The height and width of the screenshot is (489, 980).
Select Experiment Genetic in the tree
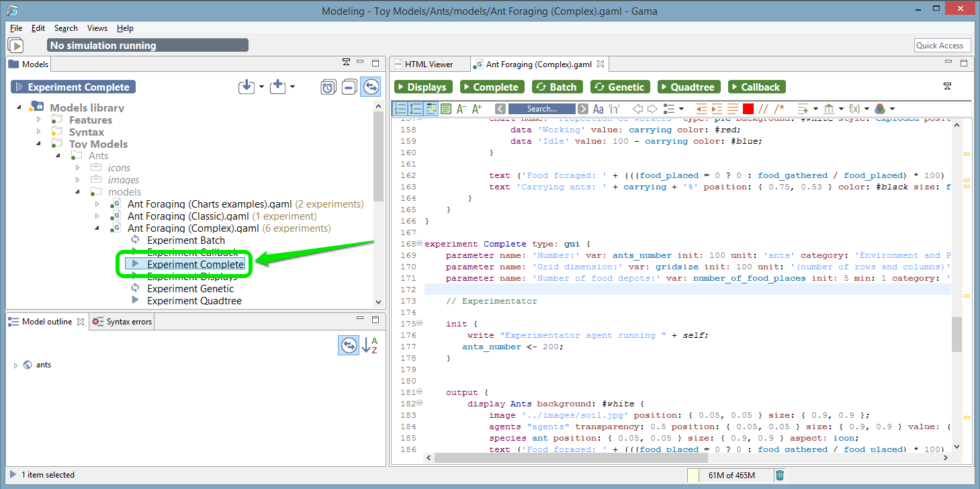click(x=190, y=289)
